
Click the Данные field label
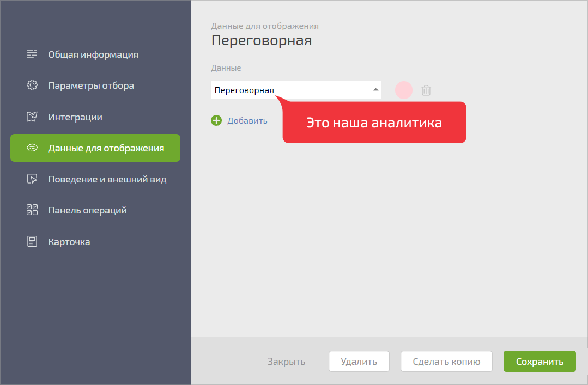point(226,68)
